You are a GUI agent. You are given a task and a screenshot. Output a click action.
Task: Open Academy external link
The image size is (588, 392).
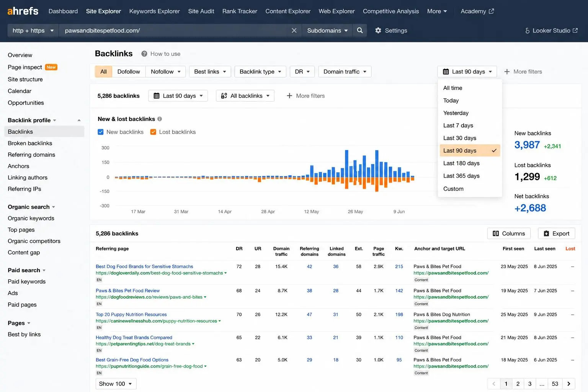pos(477,11)
